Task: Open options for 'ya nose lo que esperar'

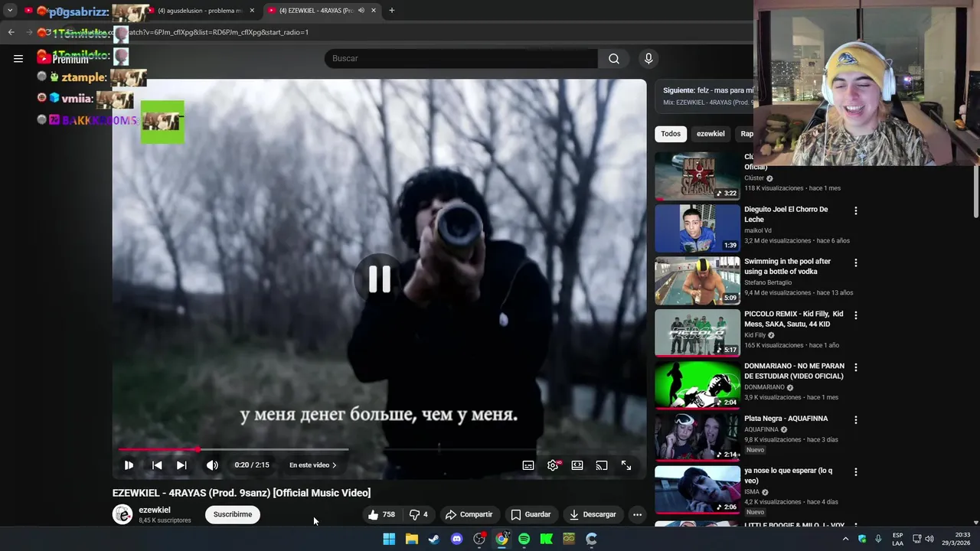Action: pyautogui.click(x=856, y=471)
